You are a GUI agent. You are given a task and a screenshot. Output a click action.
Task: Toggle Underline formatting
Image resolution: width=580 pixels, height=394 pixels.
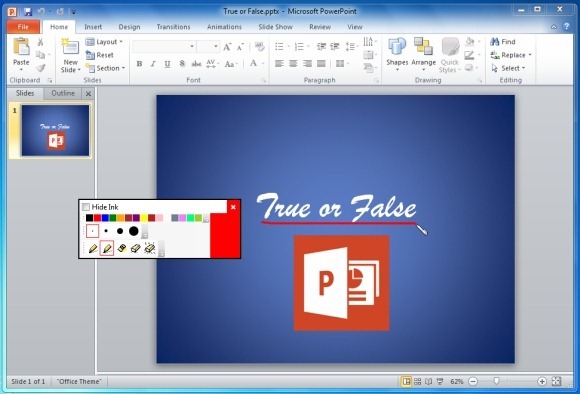pyautogui.click(x=167, y=64)
